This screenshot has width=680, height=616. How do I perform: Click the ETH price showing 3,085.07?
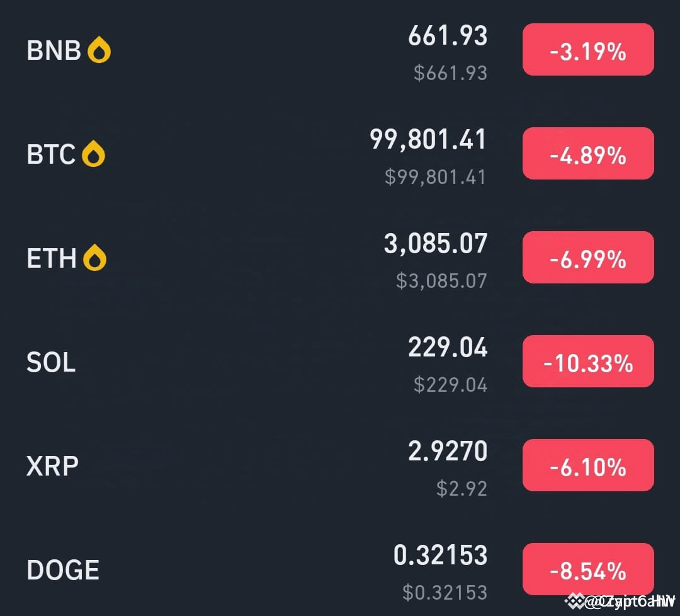[x=435, y=244]
